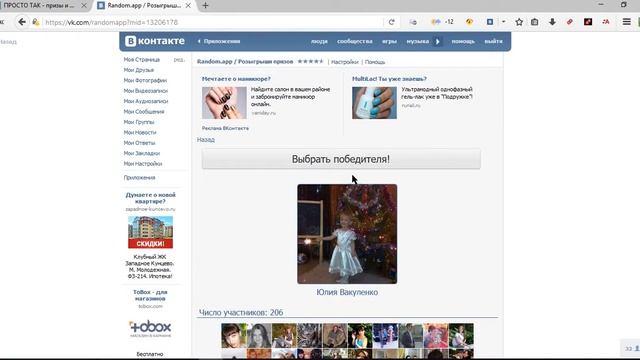Open Мои Ответы in sidebar
Viewport: 640px width, 360px height.
[x=140, y=143]
